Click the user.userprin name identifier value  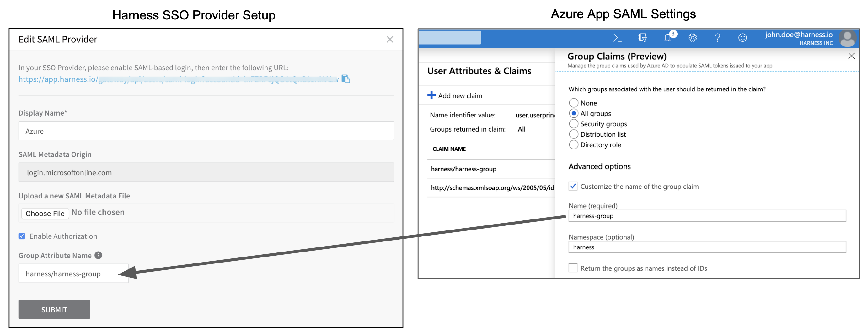click(x=535, y=115)
